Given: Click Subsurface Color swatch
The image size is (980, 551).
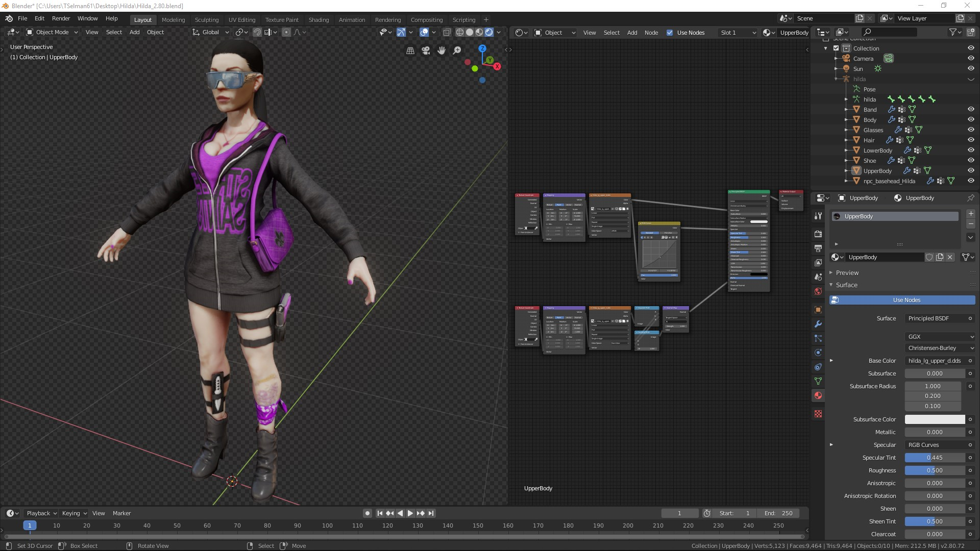Looking at the screenshot, I should (x=935, y=419).
